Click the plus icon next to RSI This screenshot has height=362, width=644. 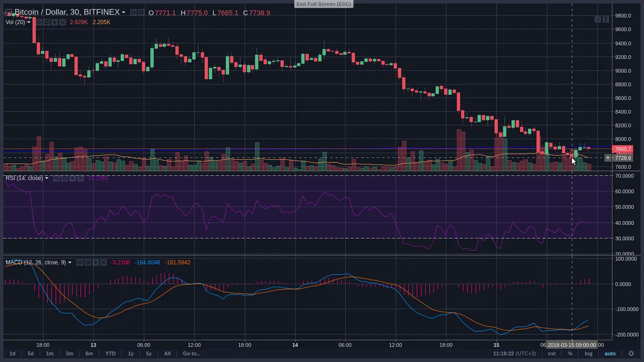[72, 178]
